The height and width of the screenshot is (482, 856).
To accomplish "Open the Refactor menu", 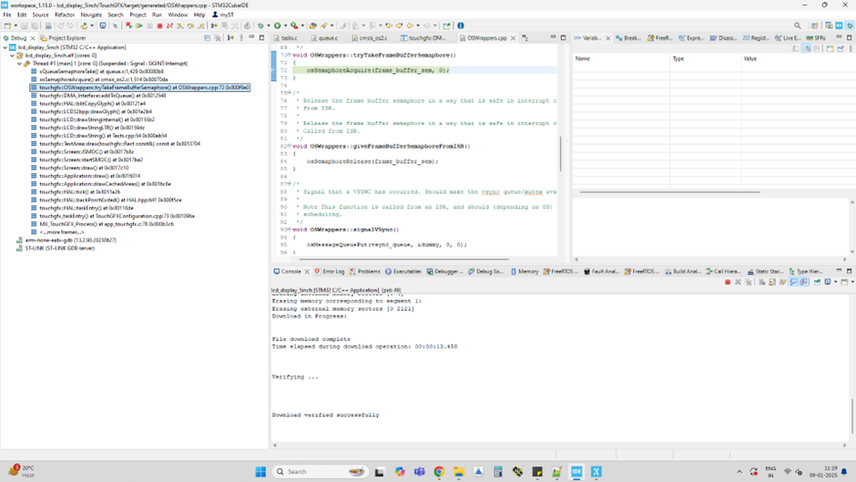I will click(66, 15).
